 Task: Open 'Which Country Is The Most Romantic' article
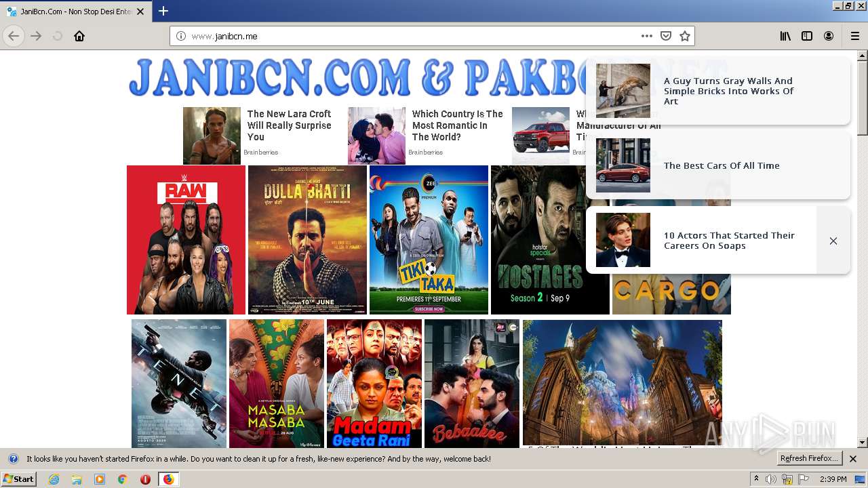(x=458, y=125)
